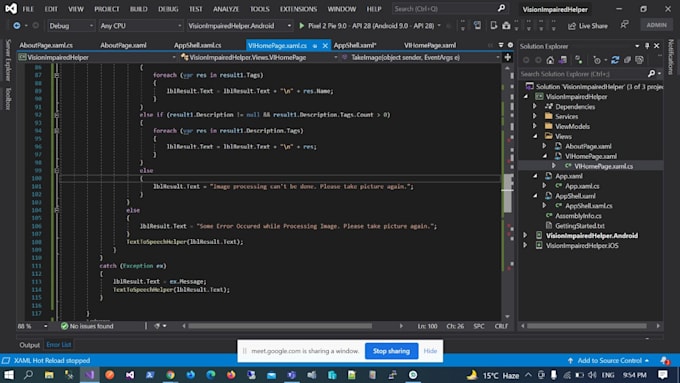The image size is (680, 383).
Task: Click the editor vertical scrollbar thumb
Action: point(507,193)
